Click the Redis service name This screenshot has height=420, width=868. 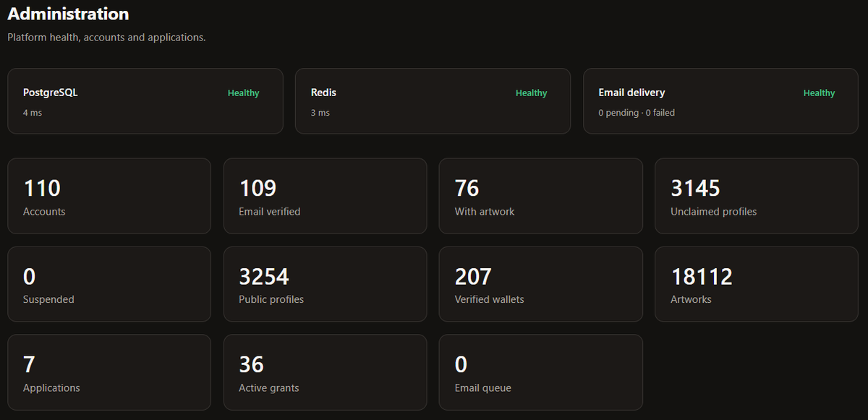point(323,93)
